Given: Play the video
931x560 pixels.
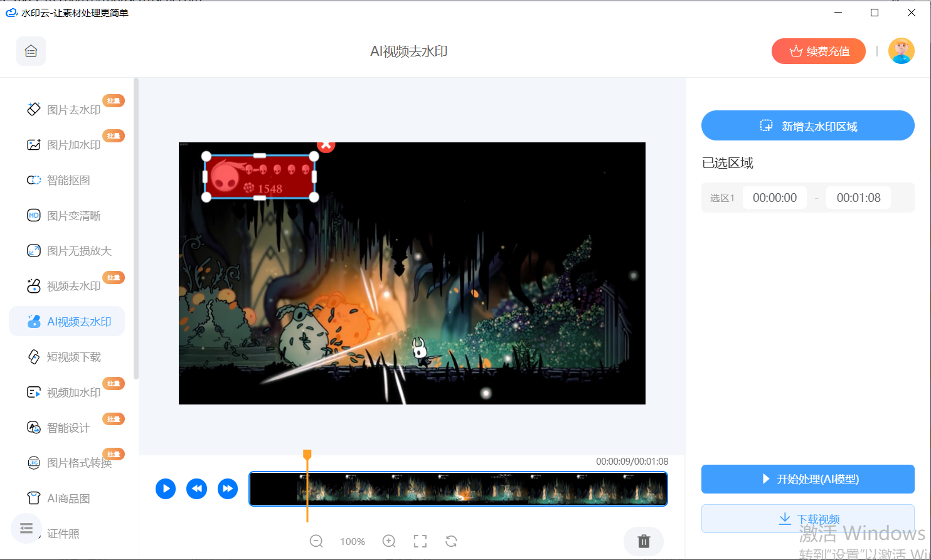Looking at the screenshot, I should (x=166, y=489).
